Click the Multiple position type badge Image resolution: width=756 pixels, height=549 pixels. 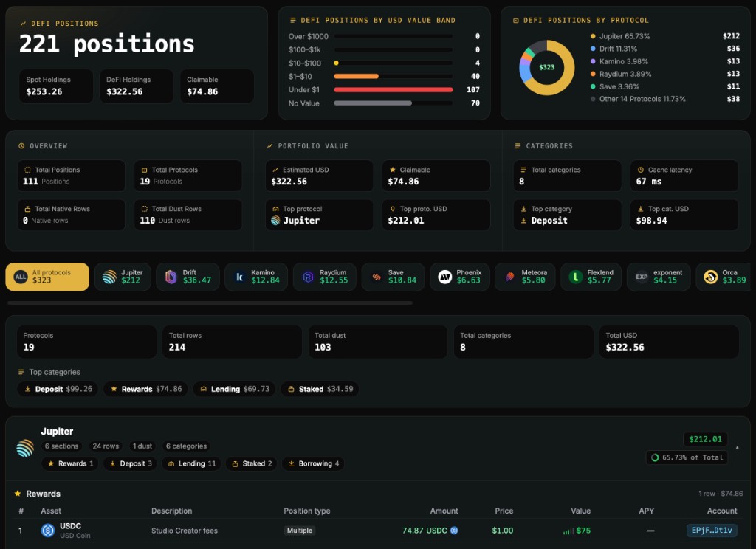[300, 531]
